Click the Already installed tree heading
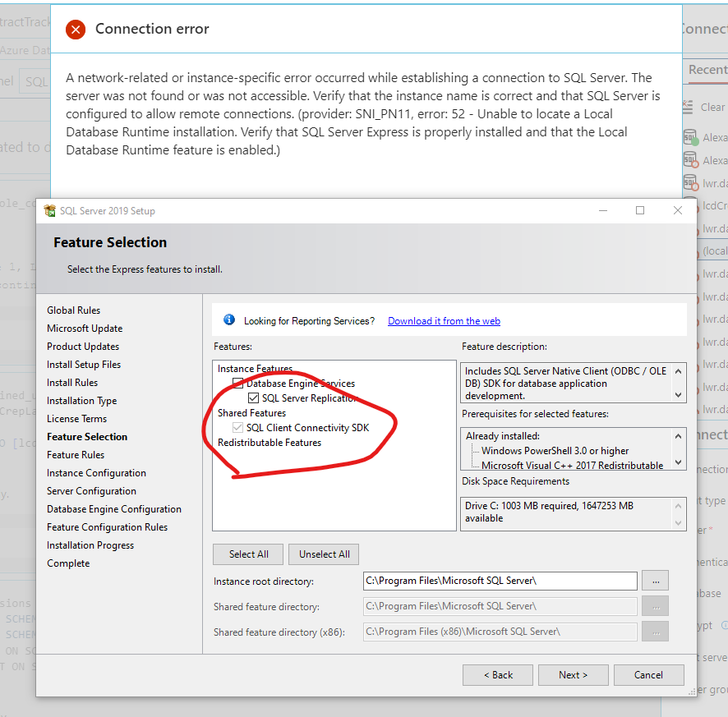 pos(503,436)
